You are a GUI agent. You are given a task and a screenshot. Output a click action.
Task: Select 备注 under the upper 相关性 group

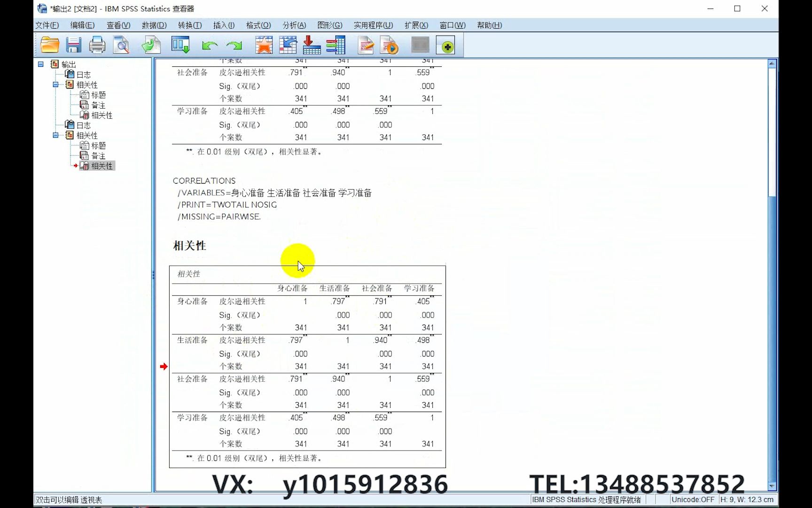98,105
